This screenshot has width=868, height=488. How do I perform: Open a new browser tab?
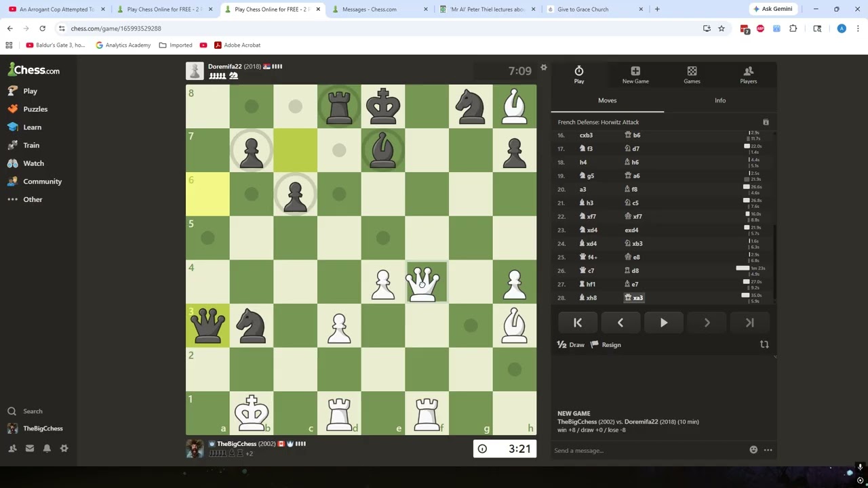(657, 9)
